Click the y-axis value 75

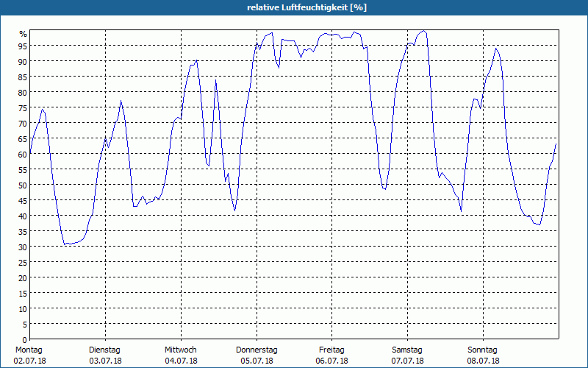coord(23,108)
